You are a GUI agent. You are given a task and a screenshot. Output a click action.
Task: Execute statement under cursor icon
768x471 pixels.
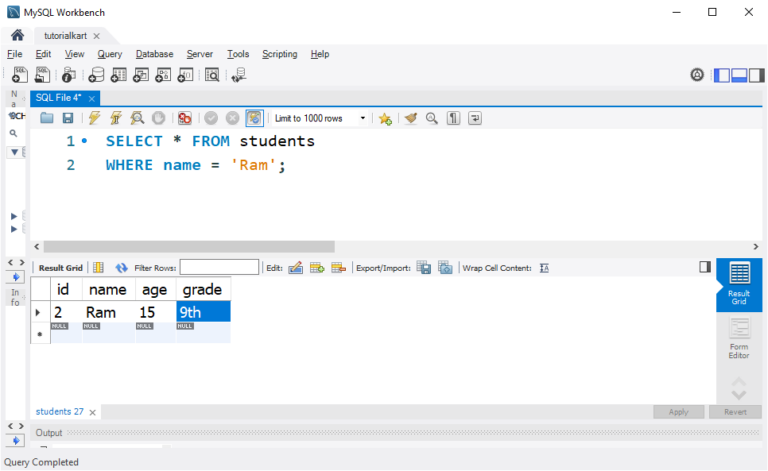[116, 118]
